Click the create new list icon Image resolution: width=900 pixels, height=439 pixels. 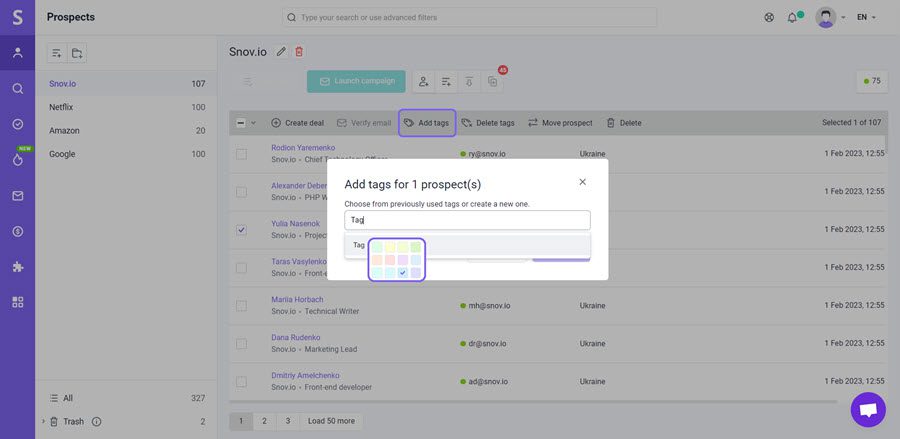57,53
